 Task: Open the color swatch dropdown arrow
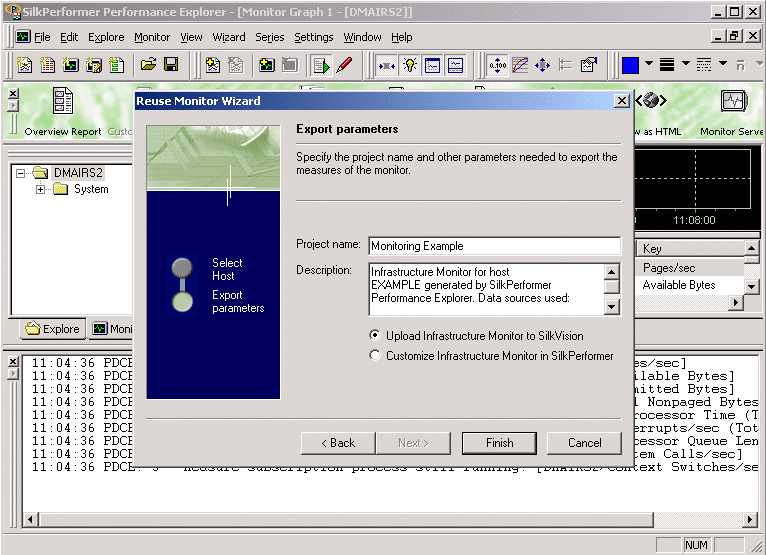point(649,63)
